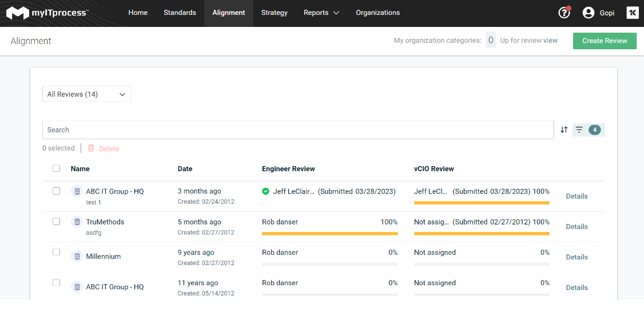Toggle the select-all checkbox in header
The width and height of the screenshot is (644, 327).
[x=56, y=168]
